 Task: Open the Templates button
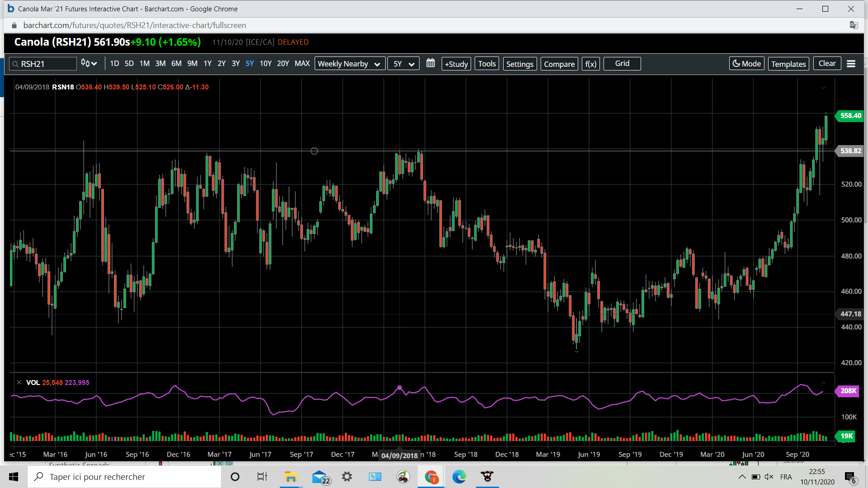[788, 64]
